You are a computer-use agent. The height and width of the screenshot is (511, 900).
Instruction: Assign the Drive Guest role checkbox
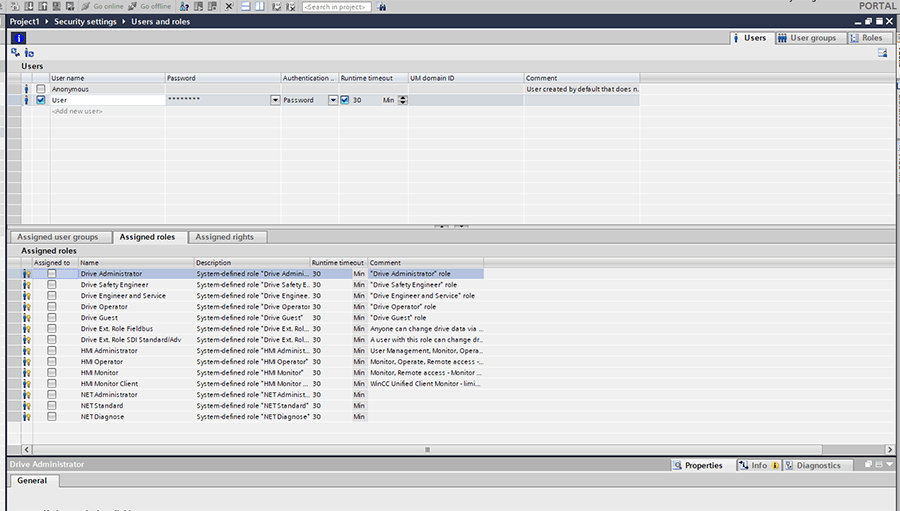(52, 318)
